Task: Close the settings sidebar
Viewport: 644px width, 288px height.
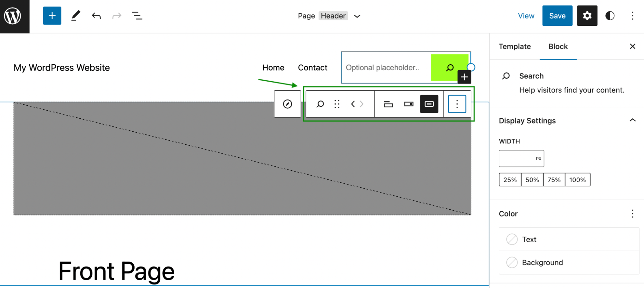Action: pyautogui.click(x=632, y=46)
